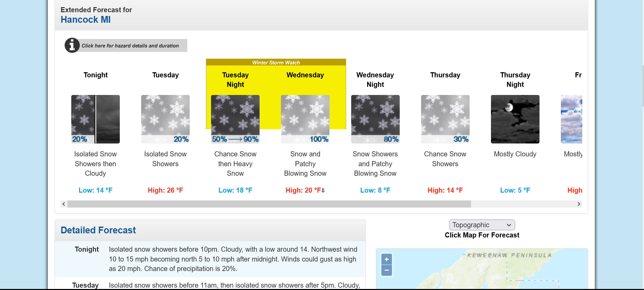This screenshot has height=290, width=644.
Task: Click the Detailed Forecast heading
Action: (98, 230)
